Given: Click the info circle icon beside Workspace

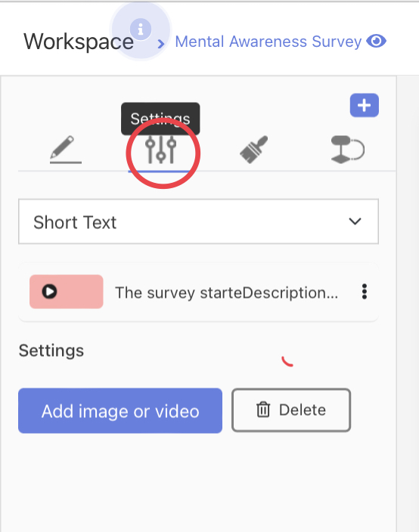Looking at the screenshot, I should (141, 29).
